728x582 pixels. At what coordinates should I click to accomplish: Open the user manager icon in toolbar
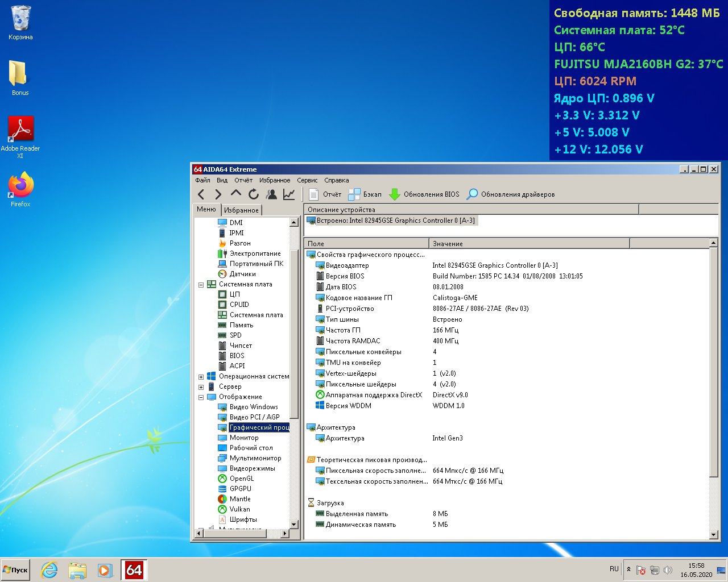pos(271,194)
